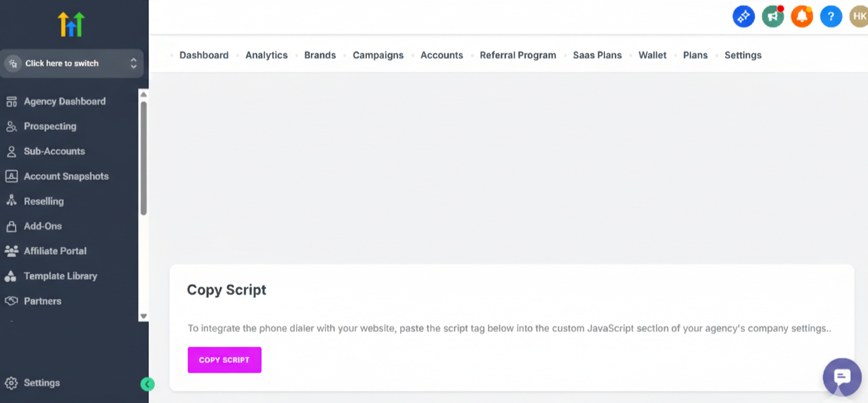Switch to the Referral Program tab
This screenshot has height=403, width=868.
point(518,55)
